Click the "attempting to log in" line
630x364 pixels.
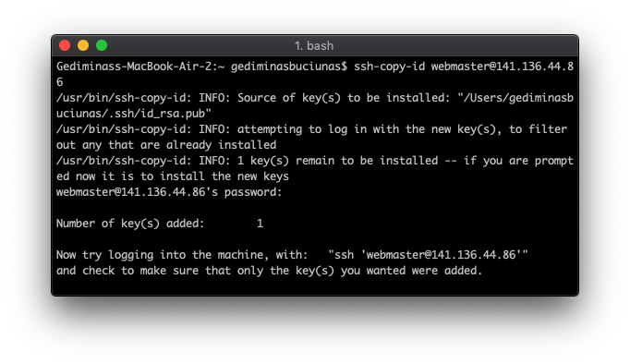(x=311, y=129)
